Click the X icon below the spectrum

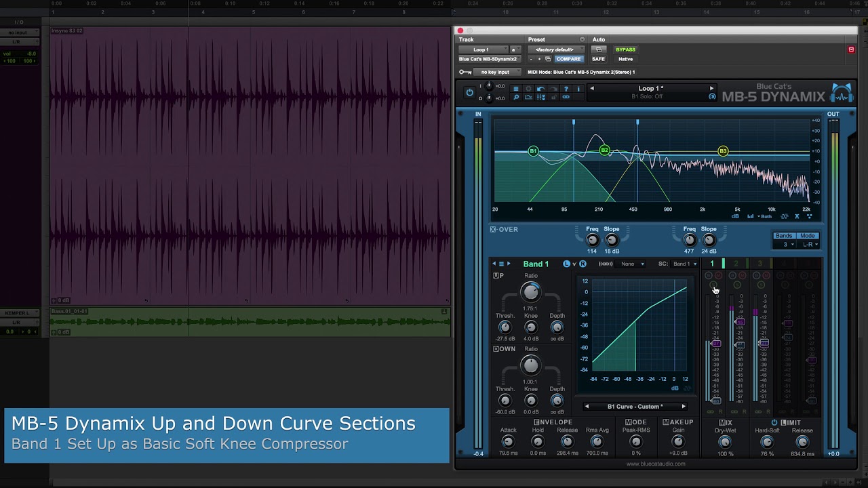click(797, 216)
